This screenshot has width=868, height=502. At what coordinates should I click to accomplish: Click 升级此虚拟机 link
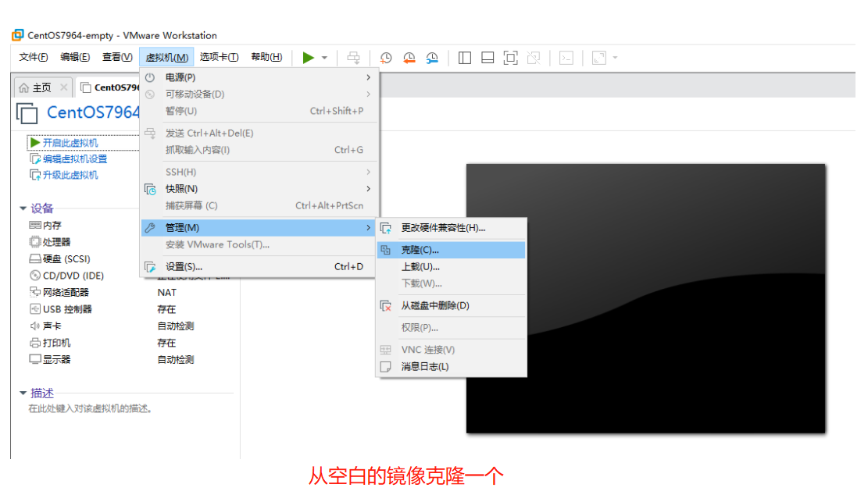(70, 175)
